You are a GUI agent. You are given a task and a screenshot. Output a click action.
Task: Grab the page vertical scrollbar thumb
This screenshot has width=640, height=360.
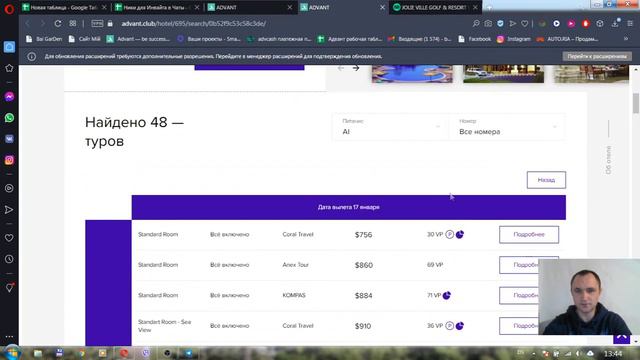(636, 103)
